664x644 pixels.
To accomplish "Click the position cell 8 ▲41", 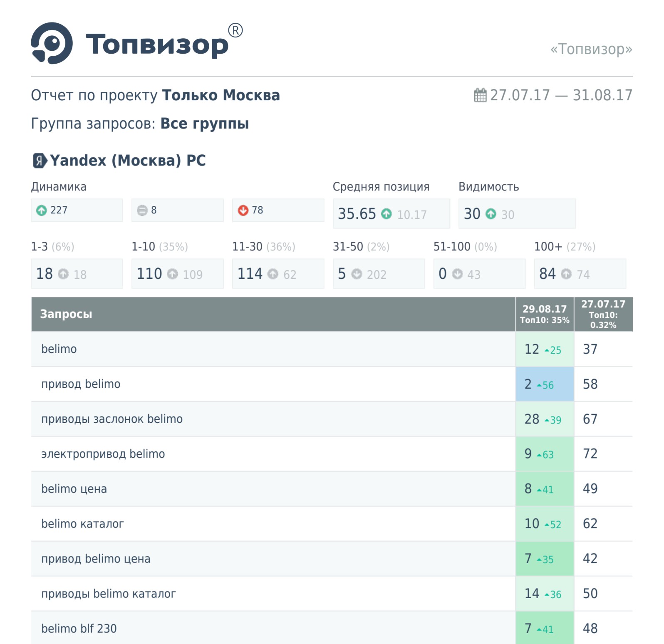I will [545, 489].
